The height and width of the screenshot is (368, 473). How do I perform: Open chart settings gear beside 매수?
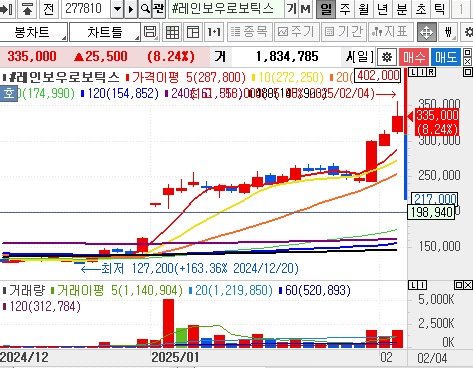click(x=387, y=57)
